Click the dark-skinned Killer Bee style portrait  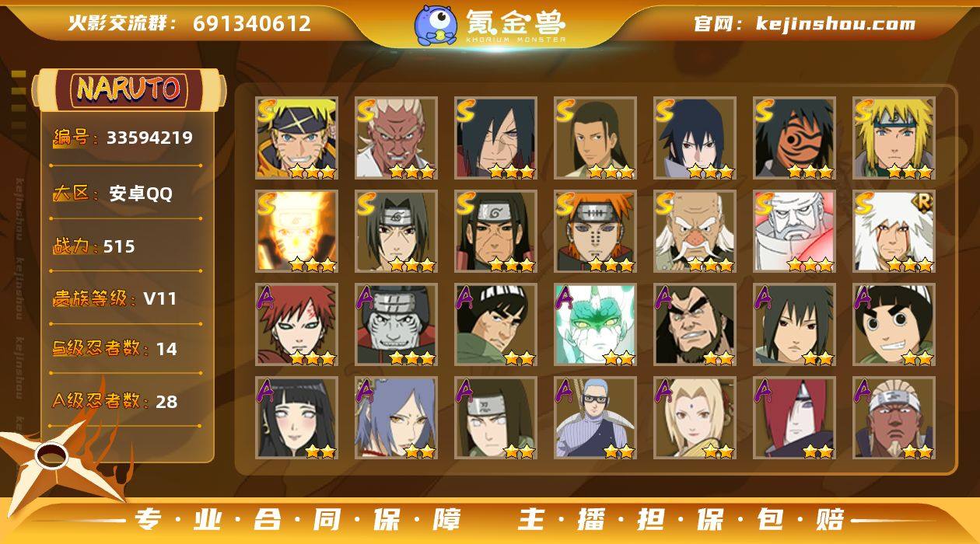click(x=894, y=417)
